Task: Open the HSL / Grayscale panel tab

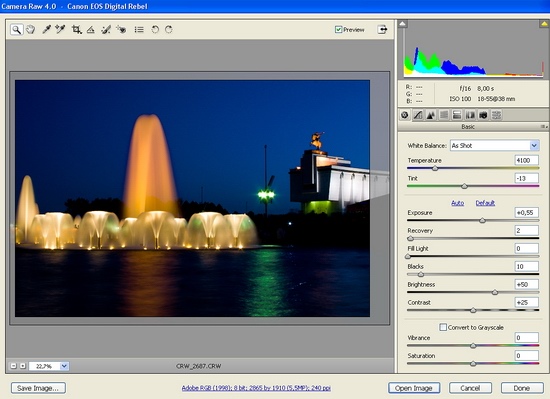Action: pyautogui.click(x=444, y=115)
